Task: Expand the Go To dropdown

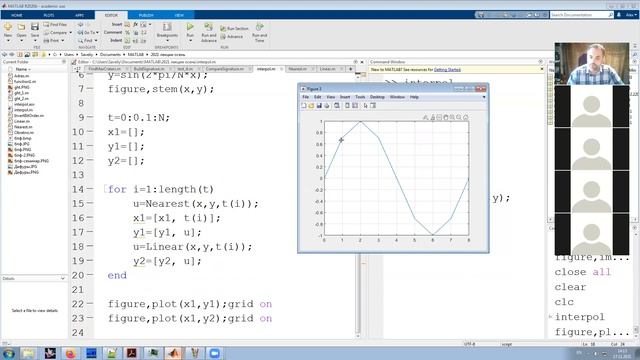Action: click(x=97, y=33)
